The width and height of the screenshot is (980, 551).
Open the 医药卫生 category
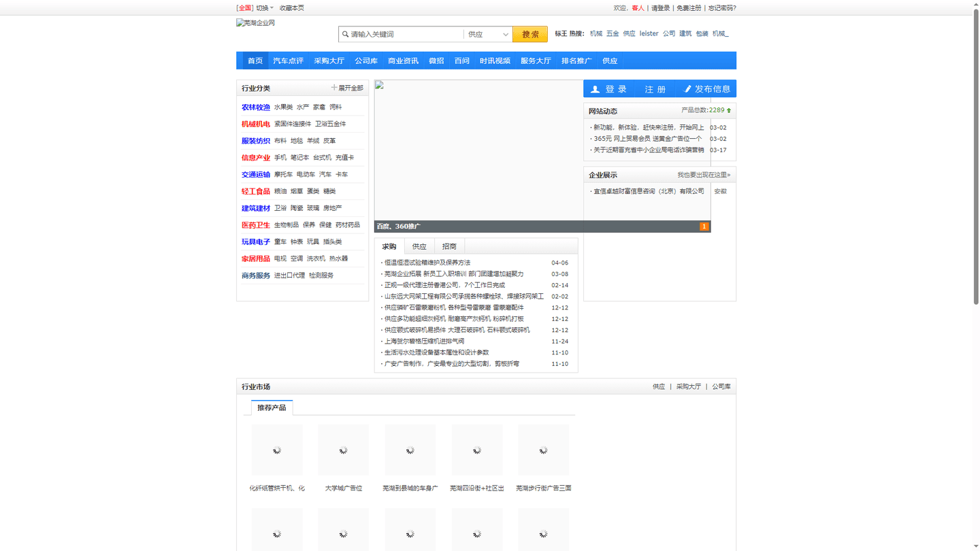[x=256, y=225]
